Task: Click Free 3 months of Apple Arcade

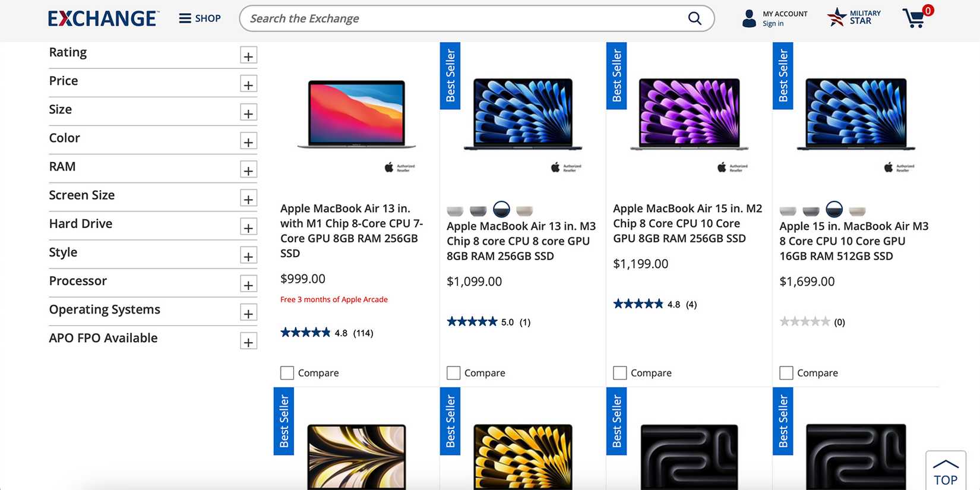Action: coord(334,299)
